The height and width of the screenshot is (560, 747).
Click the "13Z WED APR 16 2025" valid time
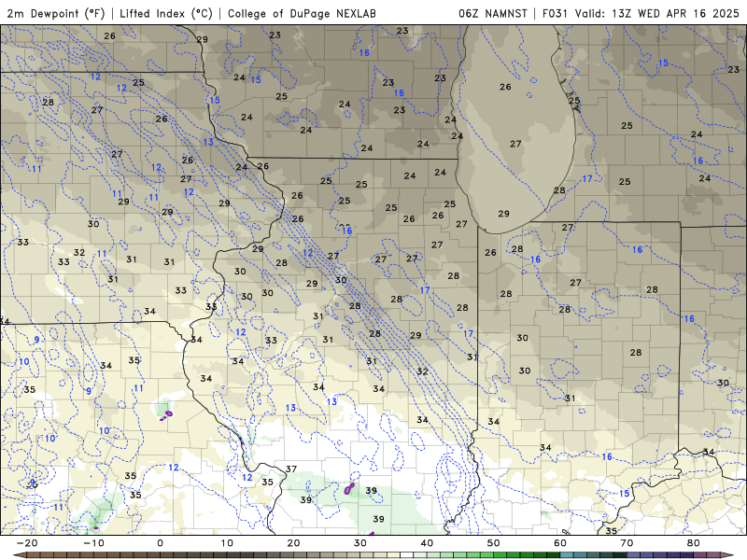(675, 13)
